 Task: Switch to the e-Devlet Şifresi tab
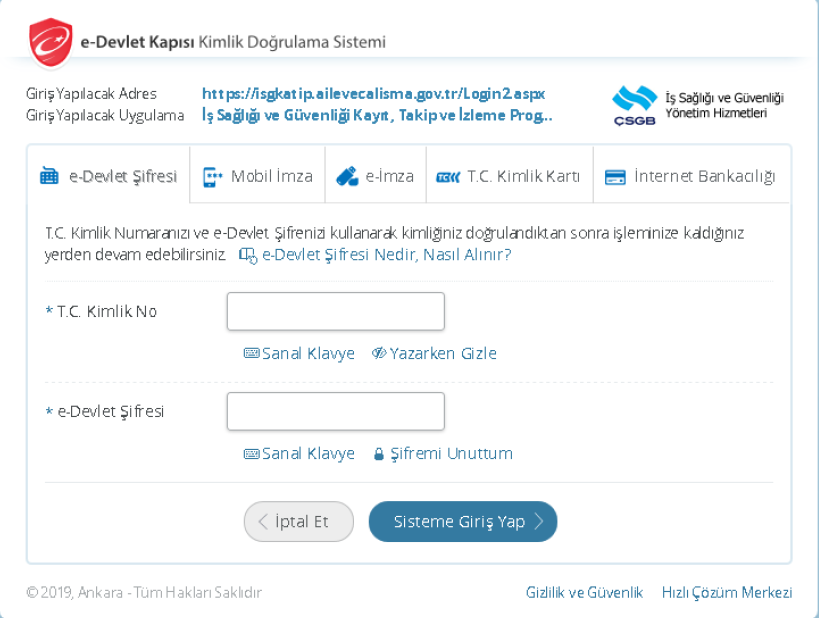pos(109,175)
